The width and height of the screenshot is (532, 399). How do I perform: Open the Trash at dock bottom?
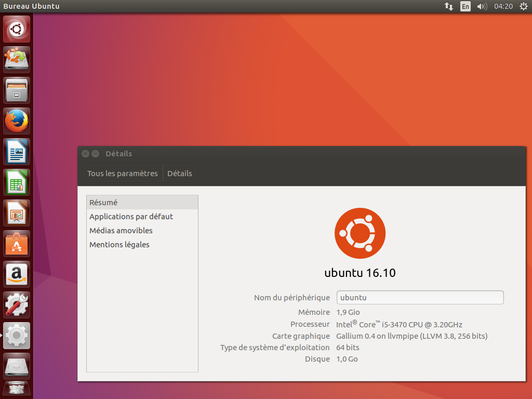(17, 389)
